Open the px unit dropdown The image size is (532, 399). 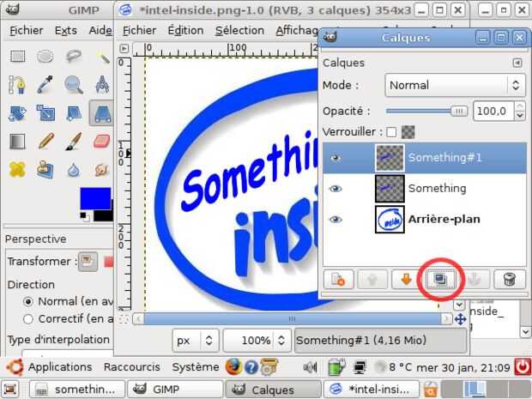point(195,341)
